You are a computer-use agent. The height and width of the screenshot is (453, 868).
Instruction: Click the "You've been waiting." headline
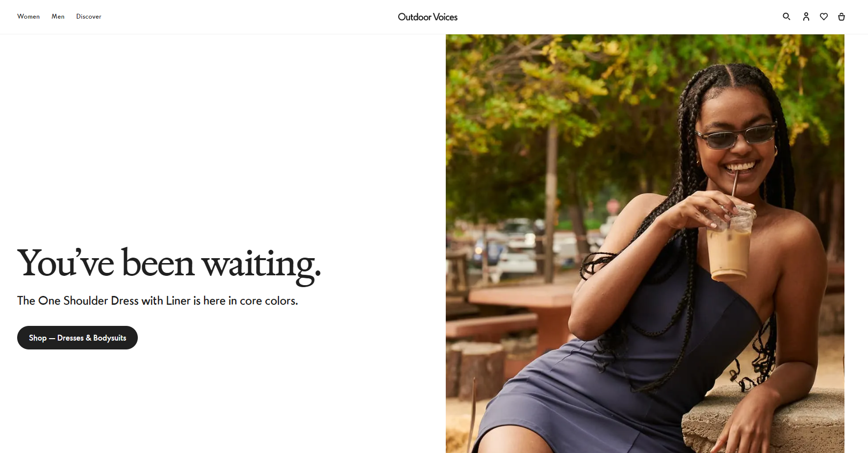click(x=169, y=264)
